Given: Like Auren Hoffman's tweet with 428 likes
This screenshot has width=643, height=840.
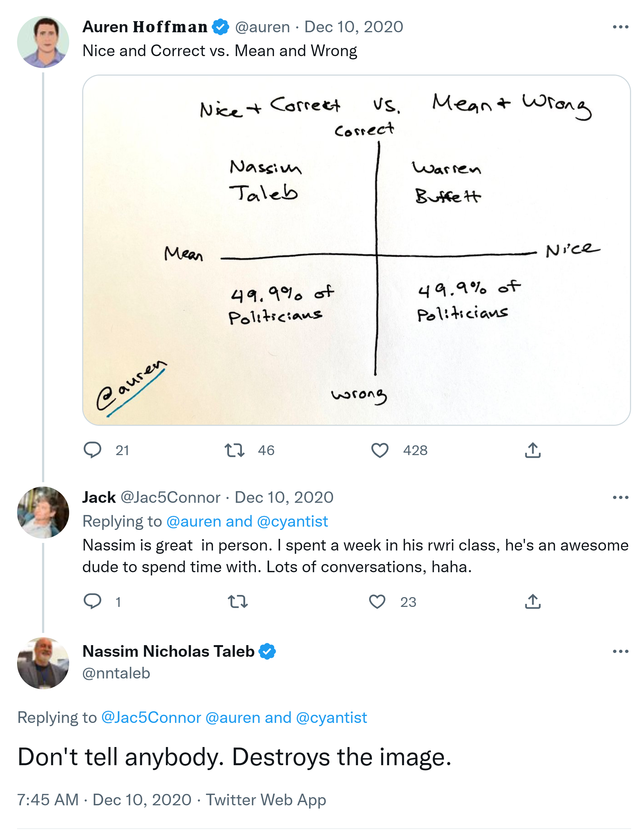Looking at the screenshot, I should [380, 450].
